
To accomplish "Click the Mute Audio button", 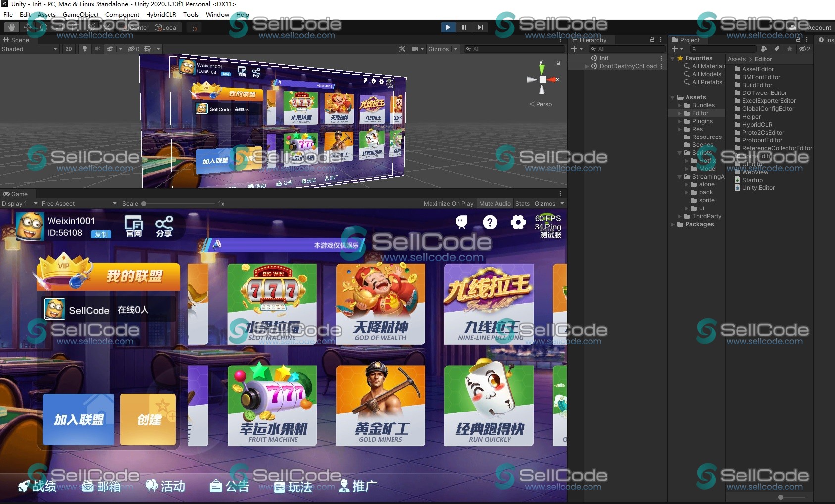I will (494, 203).
